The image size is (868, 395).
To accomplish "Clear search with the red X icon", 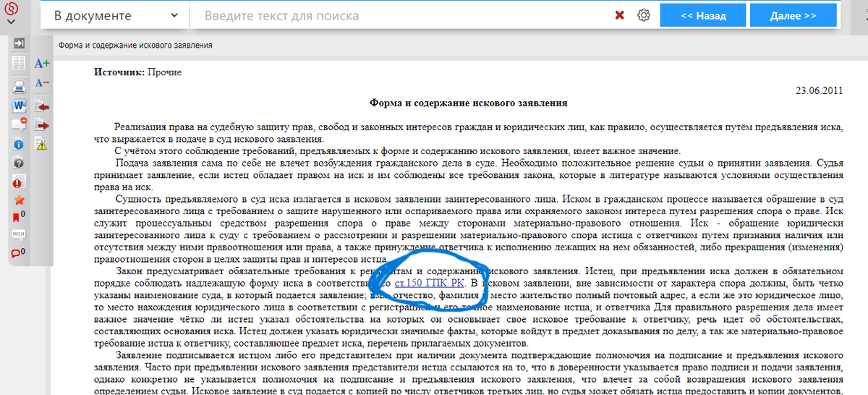I will click(620, 15).
